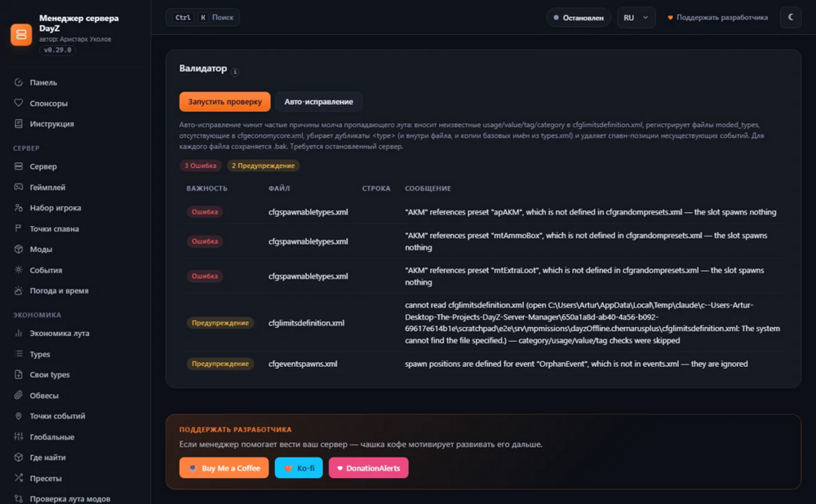This screenshot has width=816, height=504.
Task: Click the Свои types file icon
Action: (19, 374)
